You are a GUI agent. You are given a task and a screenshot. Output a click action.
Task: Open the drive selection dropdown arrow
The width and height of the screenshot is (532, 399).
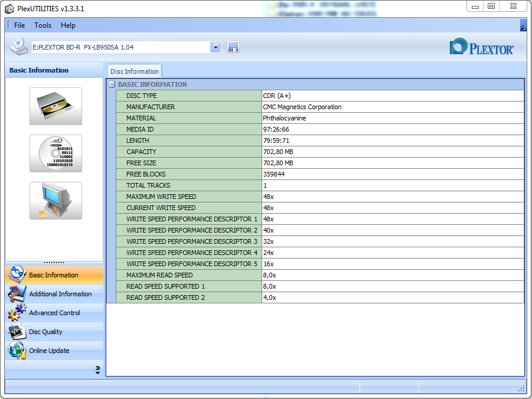216,47
